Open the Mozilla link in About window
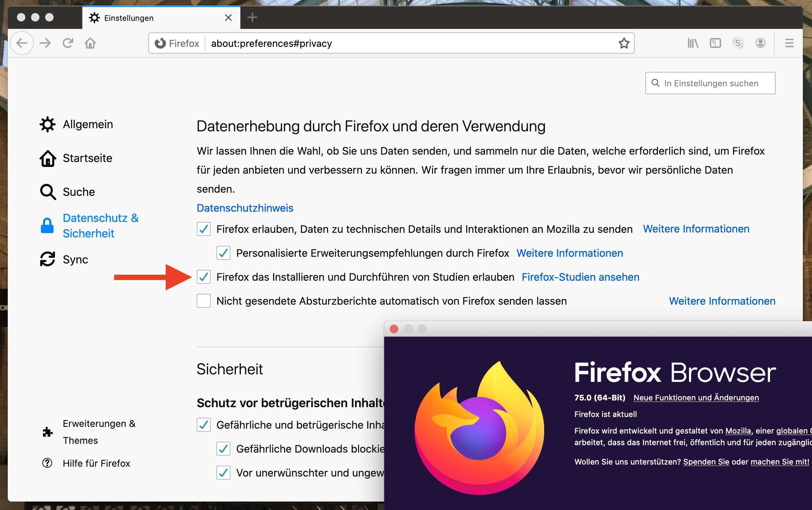This screenshot has height=510, width=812. click(x=738, y=431)
